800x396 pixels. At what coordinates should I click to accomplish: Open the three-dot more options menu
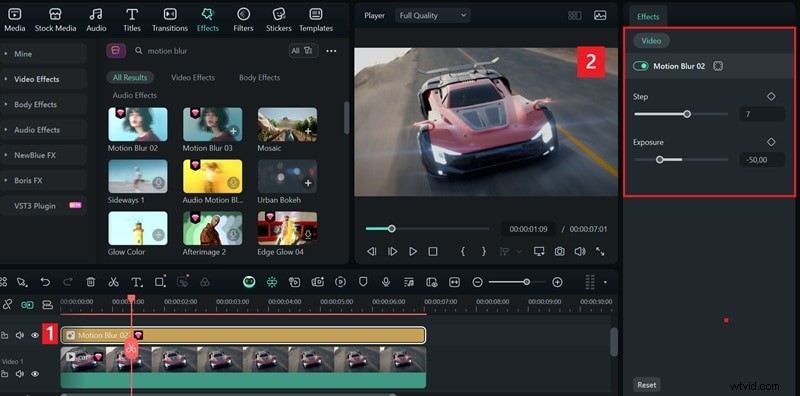(331, 51)
